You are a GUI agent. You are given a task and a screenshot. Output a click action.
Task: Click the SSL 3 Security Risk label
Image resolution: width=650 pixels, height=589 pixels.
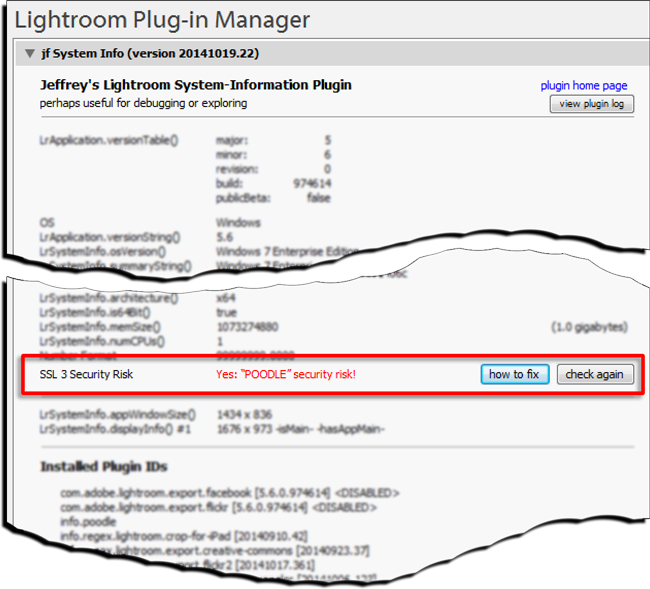pos(86,374)
